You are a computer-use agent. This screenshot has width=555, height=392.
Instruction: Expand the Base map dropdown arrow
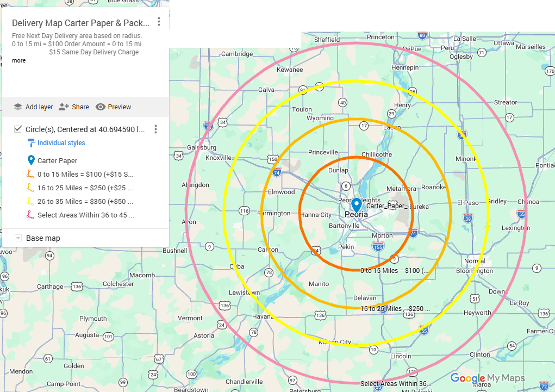(x=18, y=238)
